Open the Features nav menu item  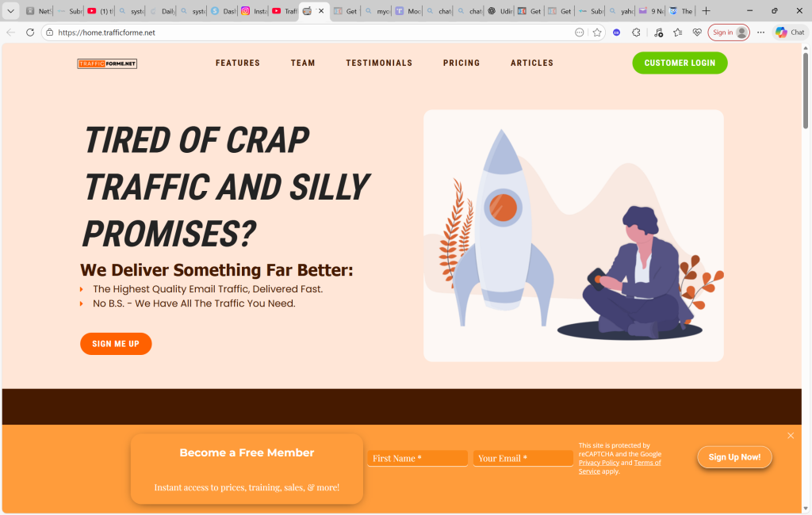coord(238,63)
